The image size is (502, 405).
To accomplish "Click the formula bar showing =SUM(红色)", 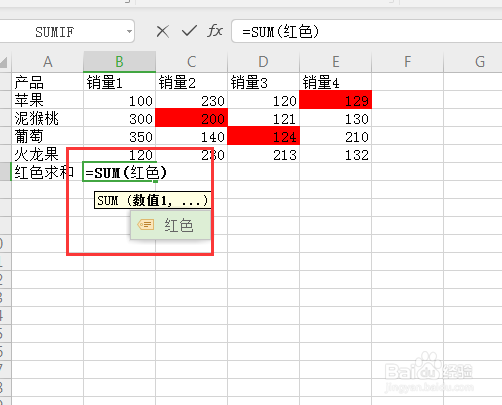I will (x=367, y=32).
